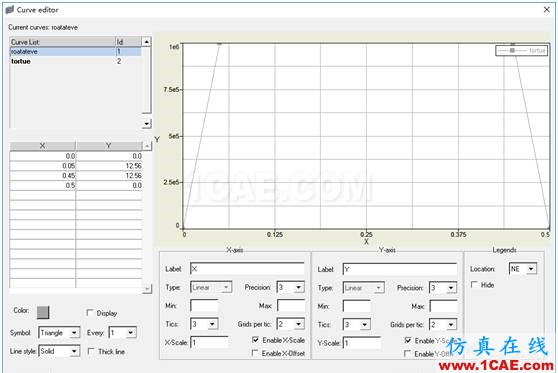Click the curve list scroll down arrow

[147, 124]
